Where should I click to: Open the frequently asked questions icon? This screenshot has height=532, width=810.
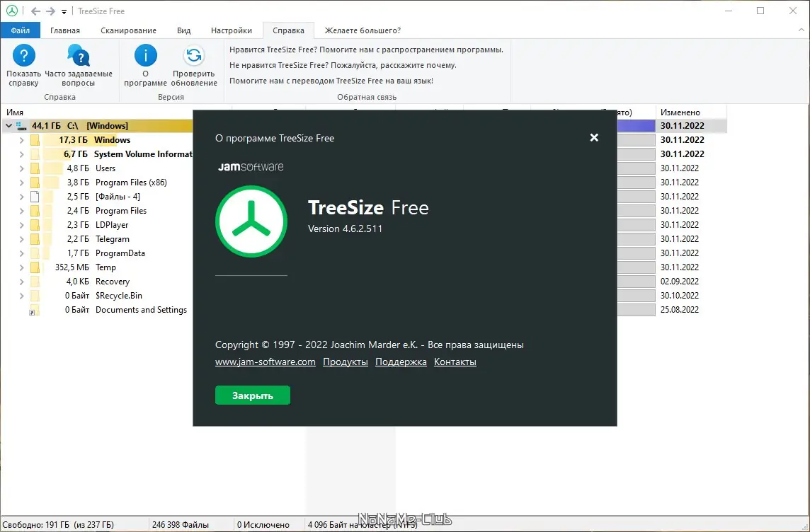(79, 55)
